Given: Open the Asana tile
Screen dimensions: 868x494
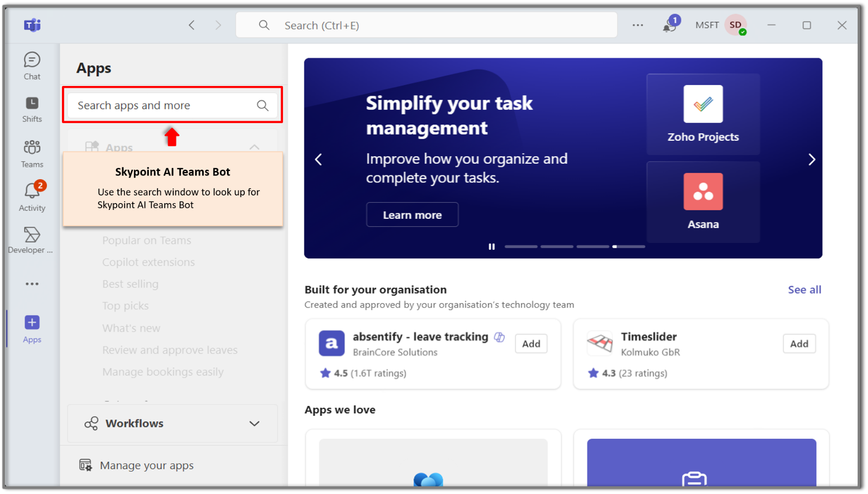Looking at the screenshot, I should 703,202.
